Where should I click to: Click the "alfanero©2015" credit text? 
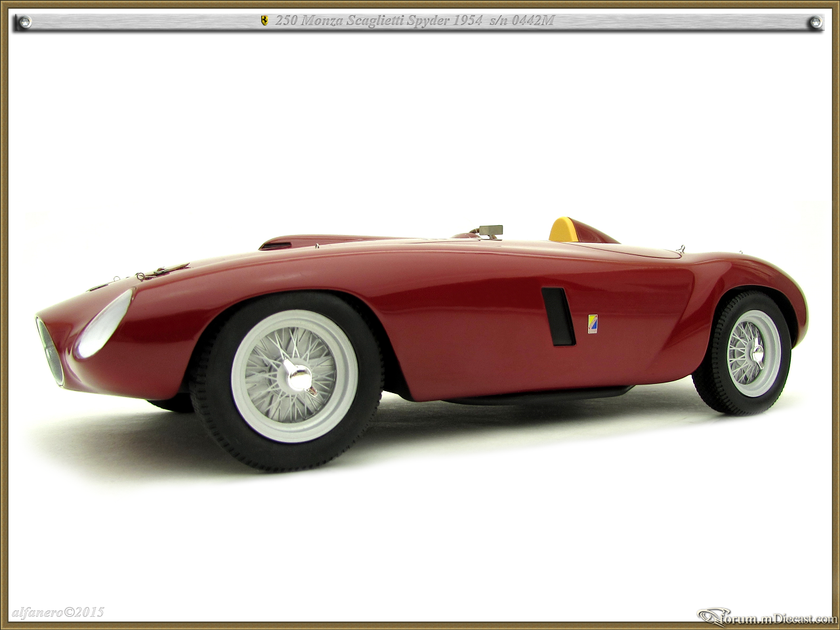coord(58,612)
